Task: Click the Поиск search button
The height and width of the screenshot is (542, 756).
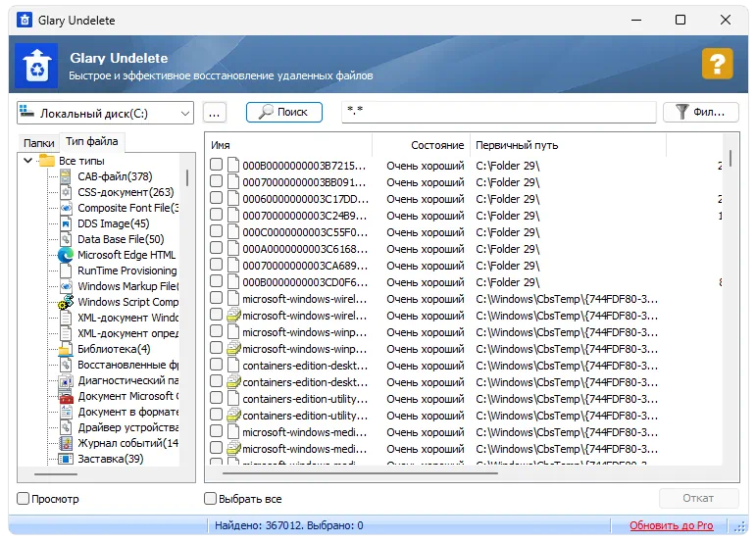Action: tap(284, 113)
